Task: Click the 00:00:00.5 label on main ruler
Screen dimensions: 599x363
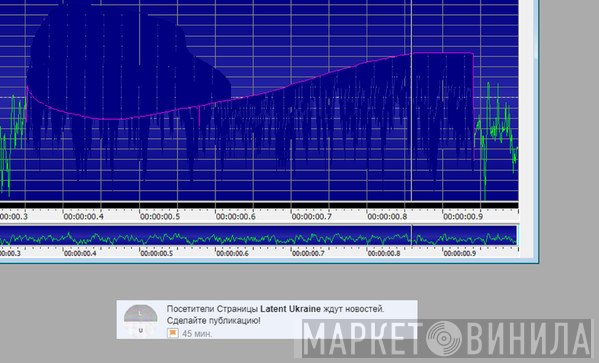Action: 159,217
